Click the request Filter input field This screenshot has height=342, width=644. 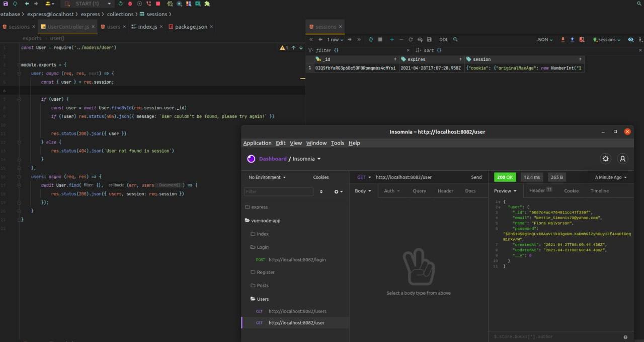(x=278, y=191)
